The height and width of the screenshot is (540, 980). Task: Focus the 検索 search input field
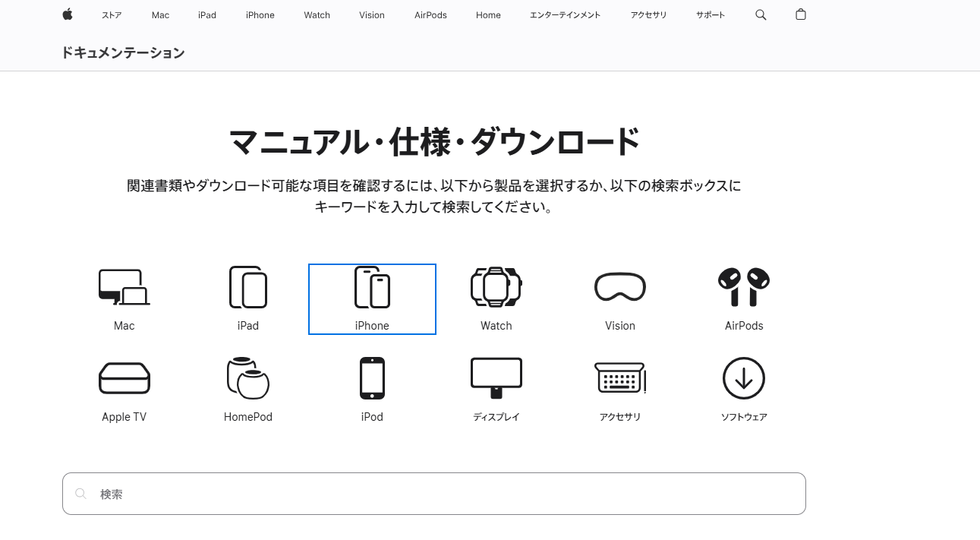tap(434, 494)
